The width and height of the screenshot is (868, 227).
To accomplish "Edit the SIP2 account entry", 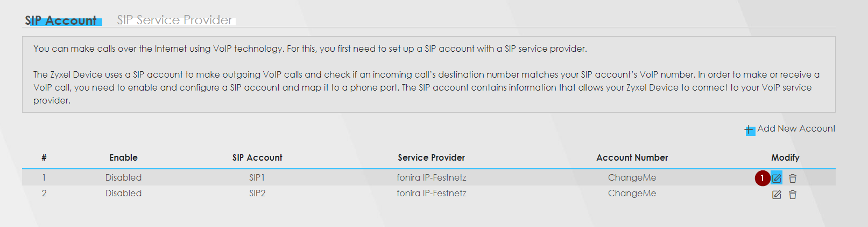I will click(777, 195).
